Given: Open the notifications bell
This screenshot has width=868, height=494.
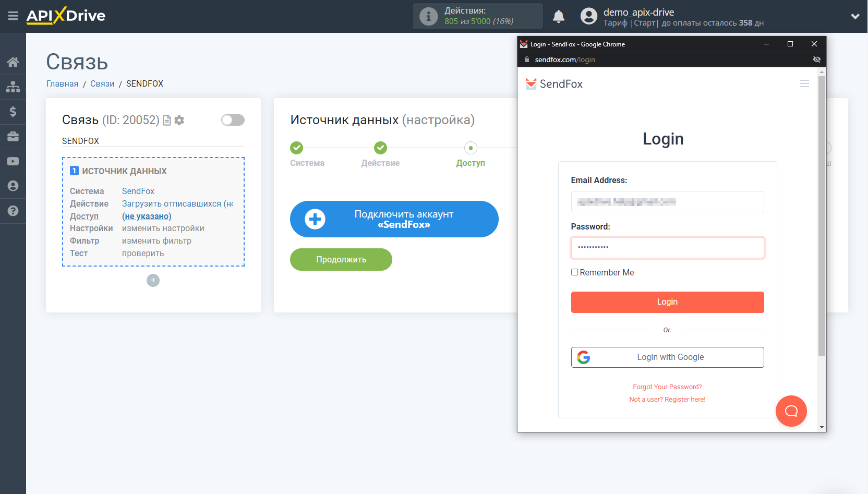Looking at the screenshot, I should click(559, 16).
